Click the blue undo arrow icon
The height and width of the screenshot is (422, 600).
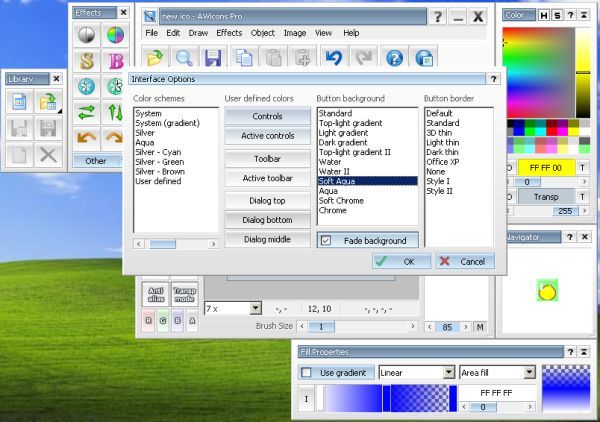(334, 58)
